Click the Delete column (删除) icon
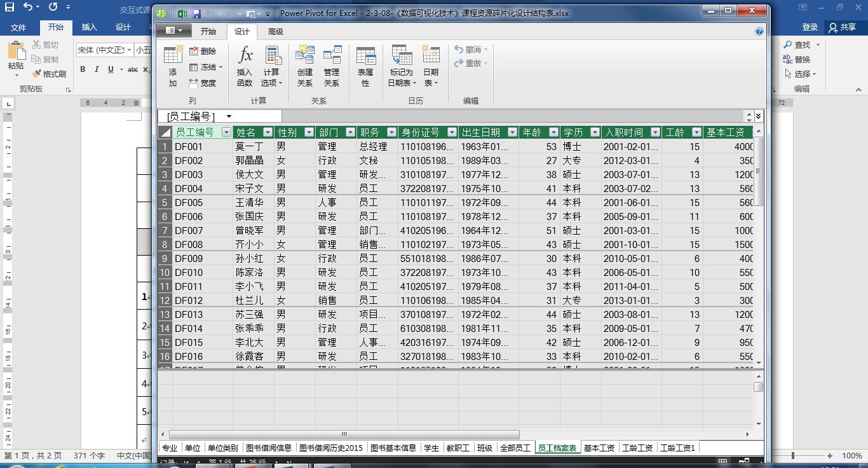The image size is (868, 468). click(x=203, y=52)
